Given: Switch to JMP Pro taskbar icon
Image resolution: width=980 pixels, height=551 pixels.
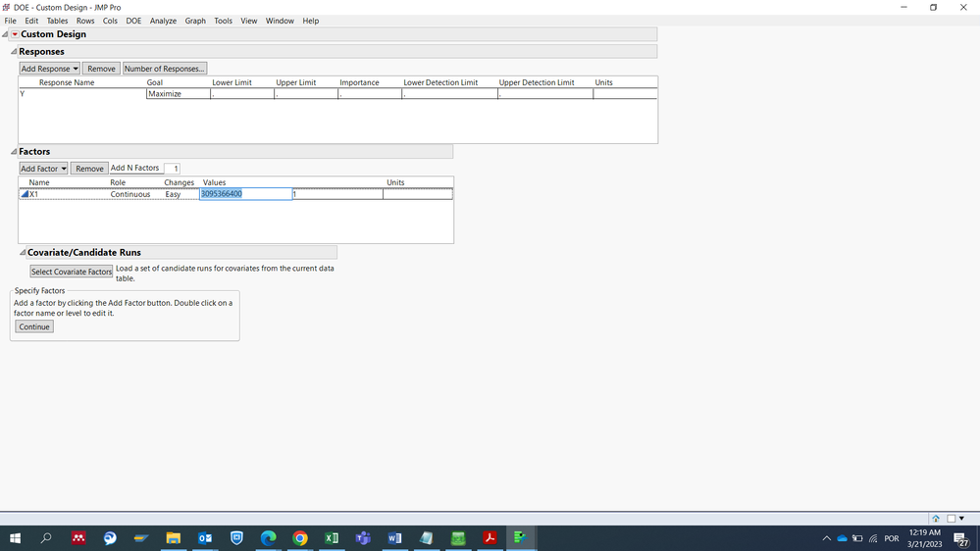Looking at the screenshot, I should pos(521,538).
